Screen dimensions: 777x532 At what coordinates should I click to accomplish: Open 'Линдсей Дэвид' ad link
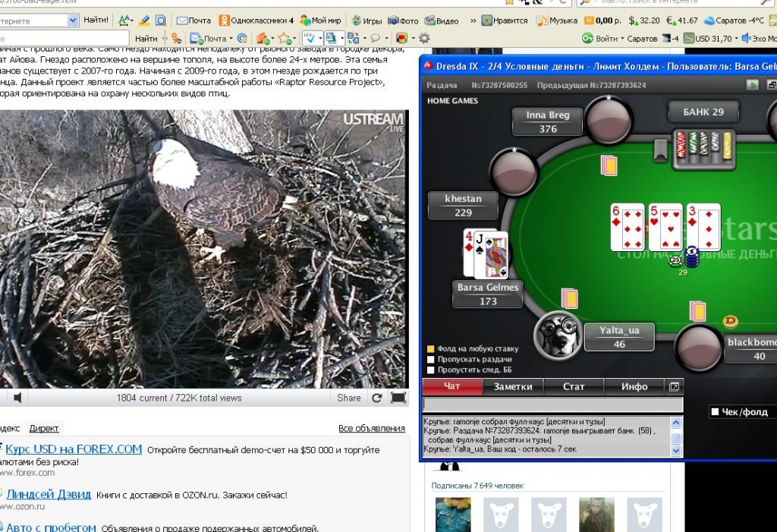click(49, 494)
